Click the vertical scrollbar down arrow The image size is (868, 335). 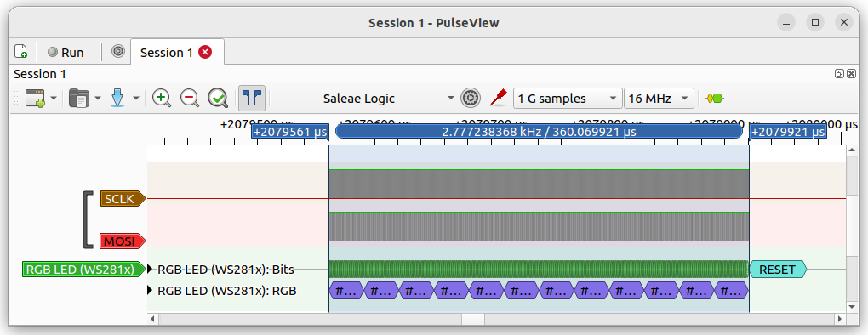pyautogui.click(x=851, y=307)
